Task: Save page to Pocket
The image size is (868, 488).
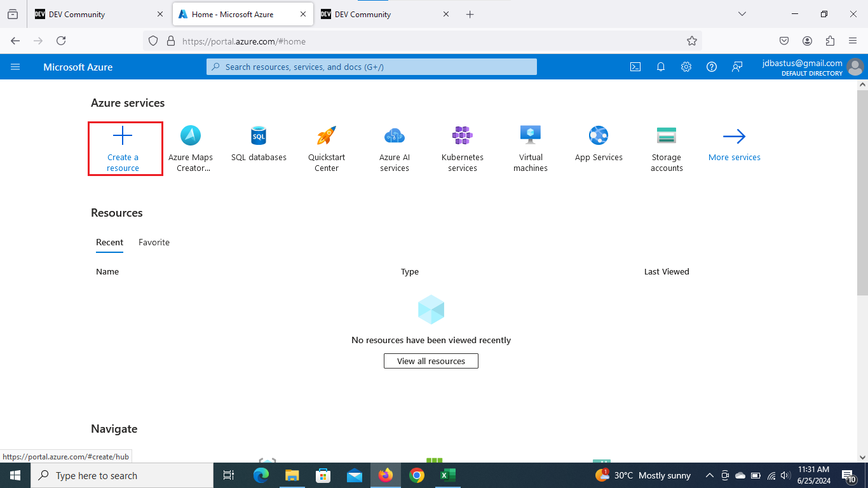Action: [784, 41]
